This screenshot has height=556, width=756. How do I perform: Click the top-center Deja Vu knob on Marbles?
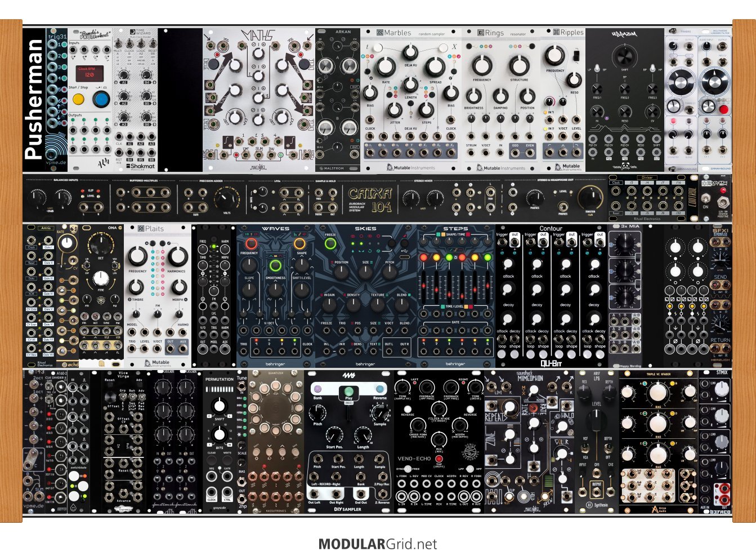point(410,53)
